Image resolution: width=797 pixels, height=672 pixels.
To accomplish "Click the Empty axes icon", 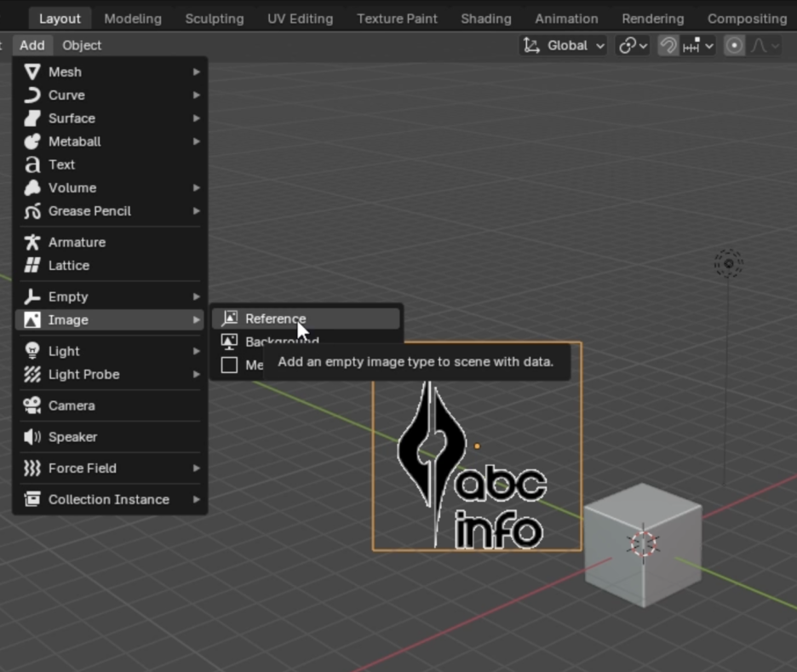I will coord(32,297).
